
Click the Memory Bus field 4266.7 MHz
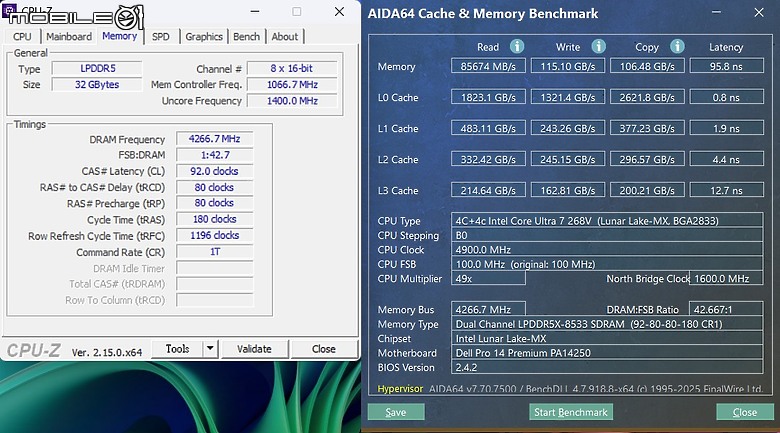click(488, 309)
